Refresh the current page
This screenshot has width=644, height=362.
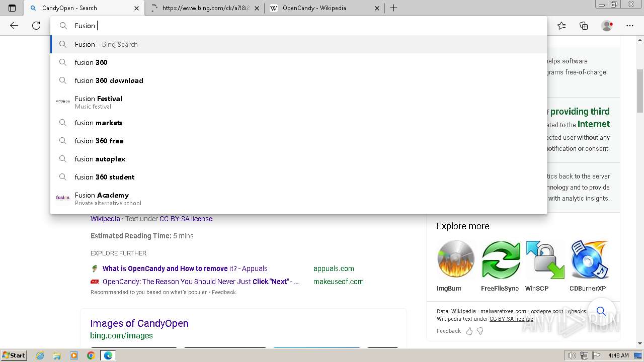coord(36,26)
